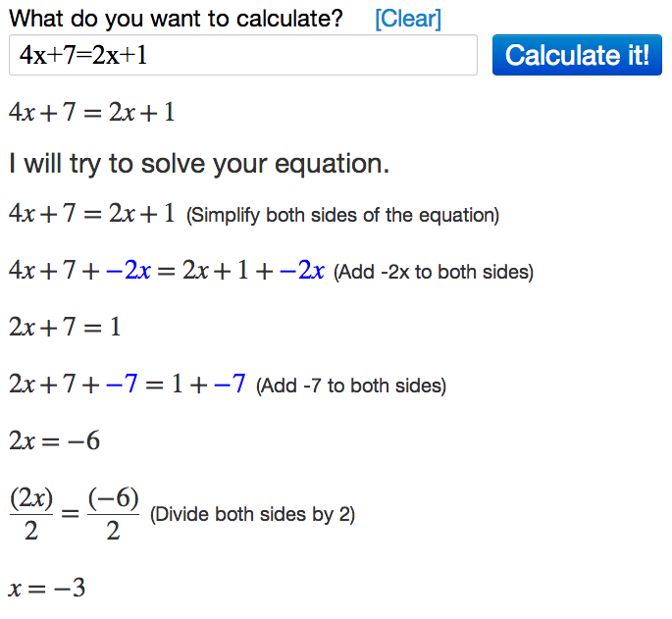Click the blue -2x term on the left side
Viewport: 672px width, 619px height.
tap(127, 271)
